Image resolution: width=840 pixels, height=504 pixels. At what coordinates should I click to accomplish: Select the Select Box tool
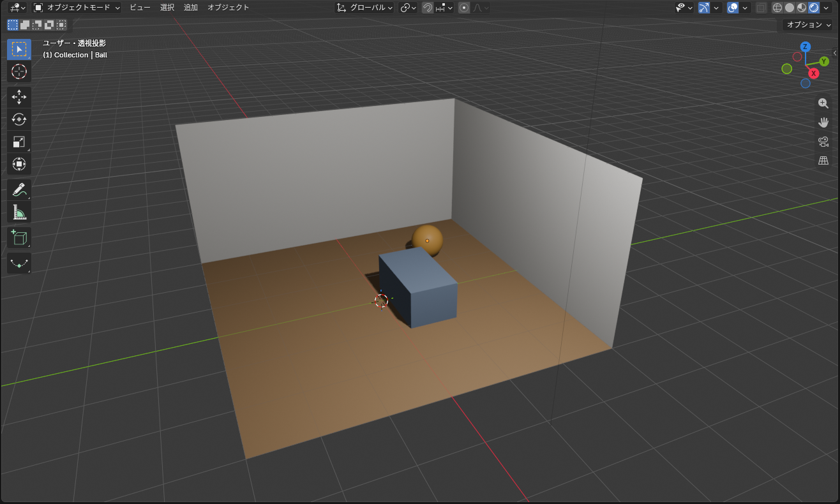[19, 50]
